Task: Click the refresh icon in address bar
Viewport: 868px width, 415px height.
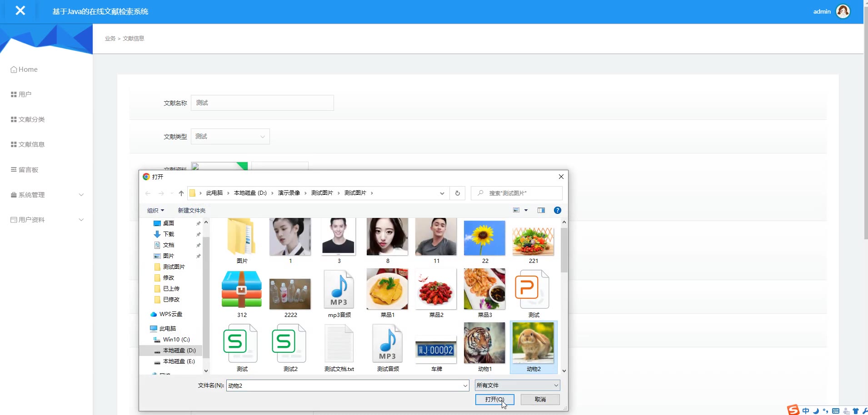Action: click(x=457, y=193)
